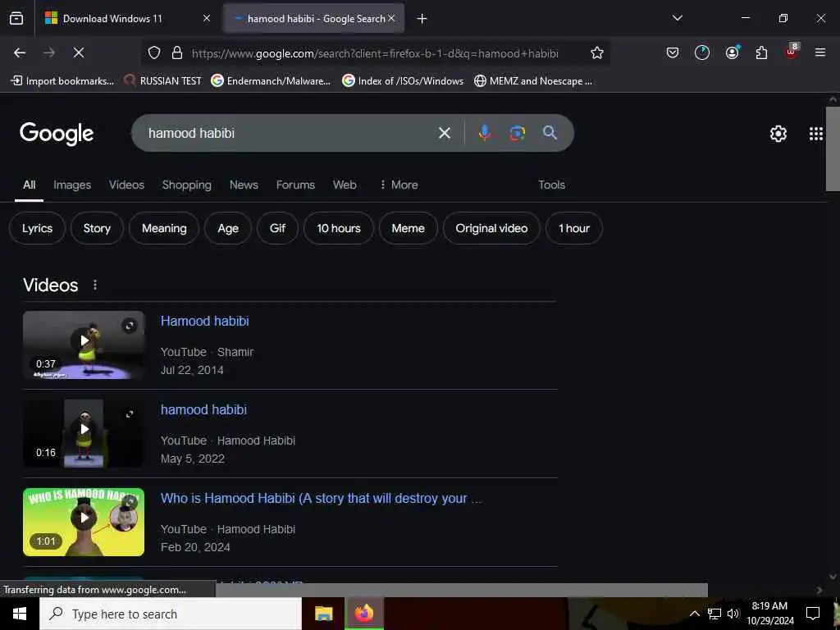
Task: Open Videos section three-dot options
Action: (95, 285)
